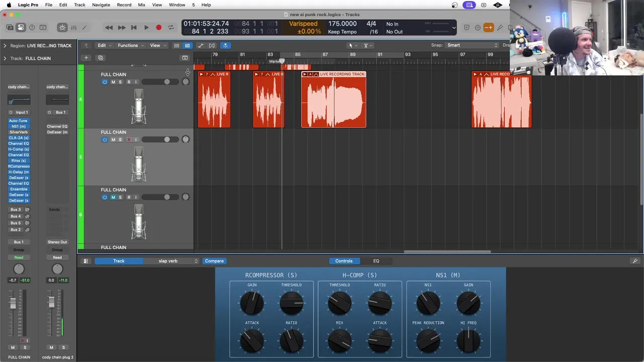
Task: Toggle Catch Playhead button
Action: pos(225,45)
